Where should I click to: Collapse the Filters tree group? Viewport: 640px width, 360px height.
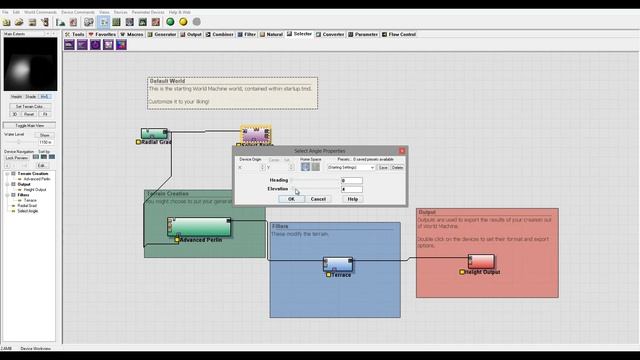pos(7,195)
